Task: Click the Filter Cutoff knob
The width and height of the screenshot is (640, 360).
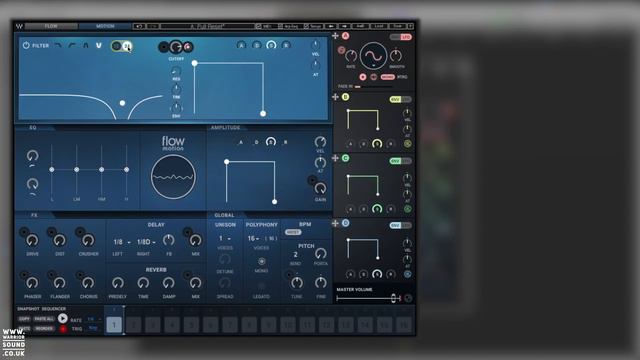Action: [176, 47]
